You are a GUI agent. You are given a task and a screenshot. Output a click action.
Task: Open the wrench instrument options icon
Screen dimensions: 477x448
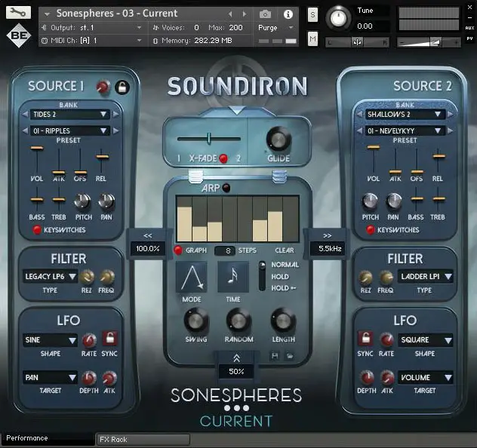click(18, 12)
